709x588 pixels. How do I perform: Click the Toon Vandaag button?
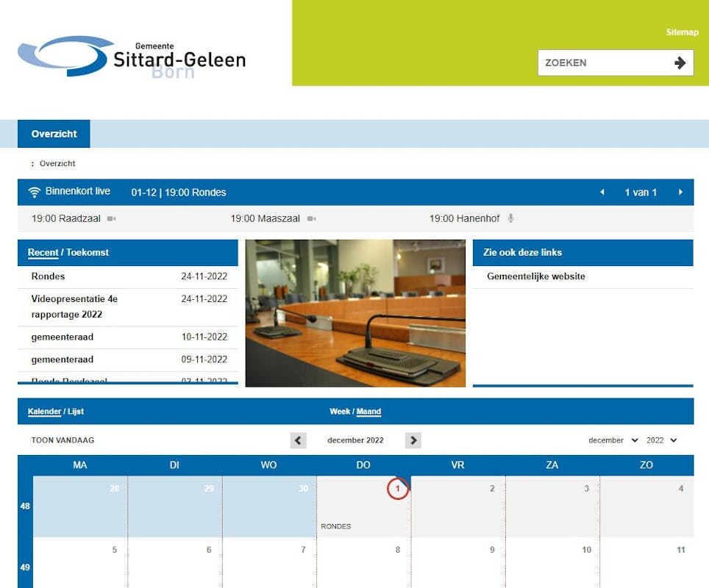click(63, 440)
